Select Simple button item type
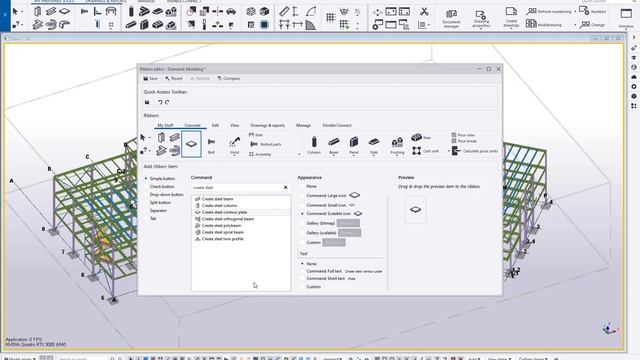This screenshot has width=640, height=360. (160, 179)
